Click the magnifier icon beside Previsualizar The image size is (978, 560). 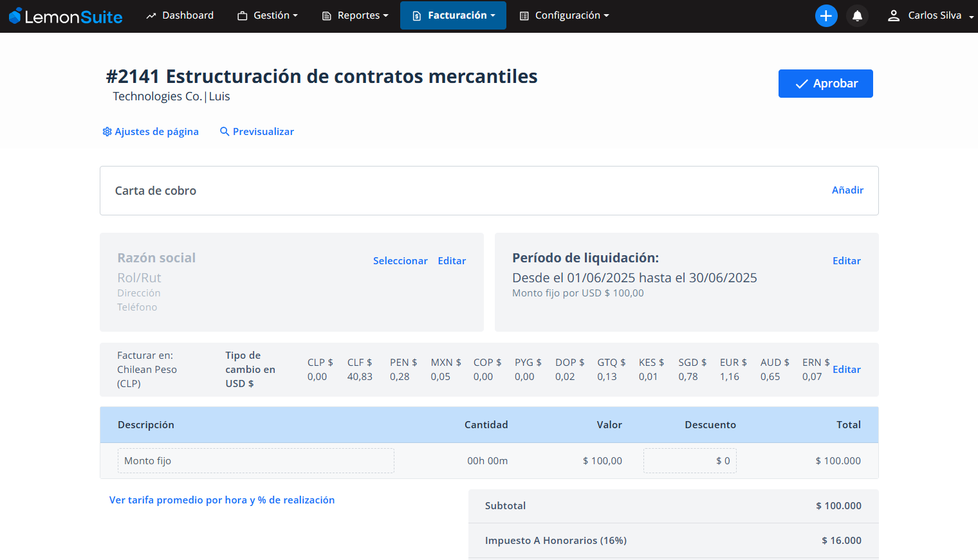pyautogui.click(x=225, y=132)
